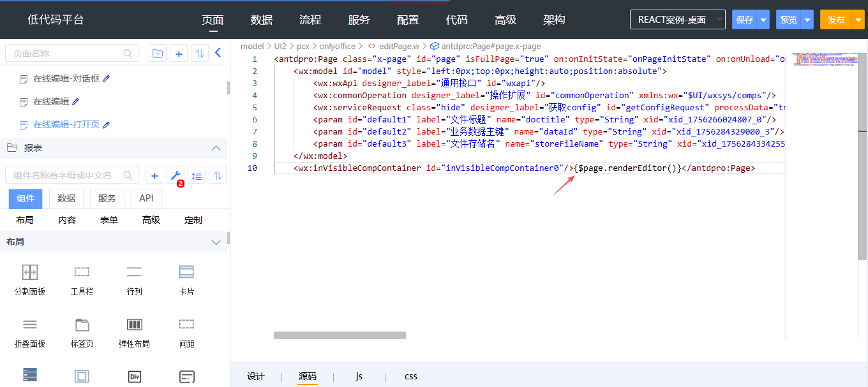Choose the 卡片 layout component

[186, 279]
